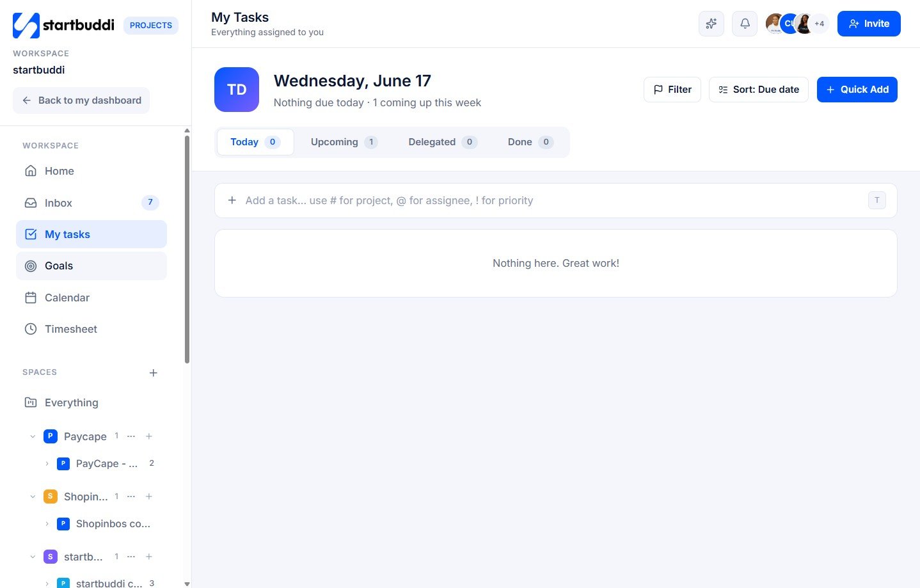
Task: Click the PROJECTS badge
Action: point(151,26)
